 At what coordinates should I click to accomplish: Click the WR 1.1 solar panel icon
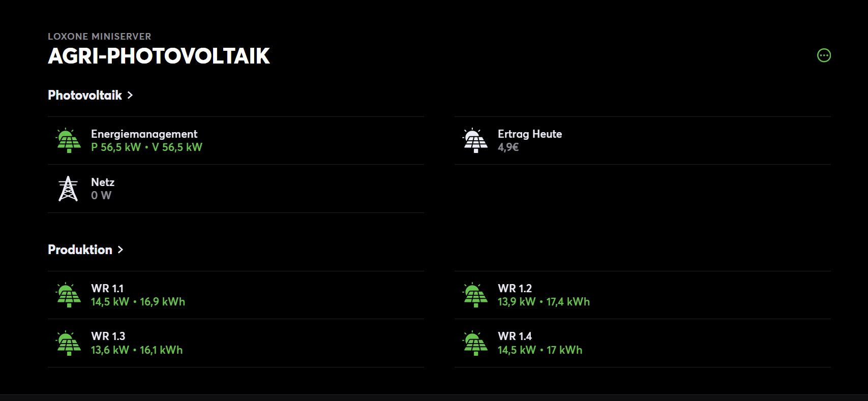(x=68, y=295)
